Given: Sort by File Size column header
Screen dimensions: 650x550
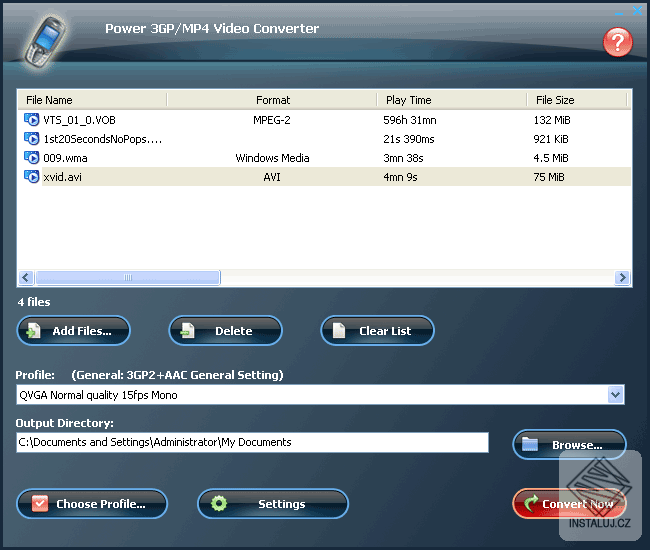Looking at the screenshot, I should [x=577, y=100].
